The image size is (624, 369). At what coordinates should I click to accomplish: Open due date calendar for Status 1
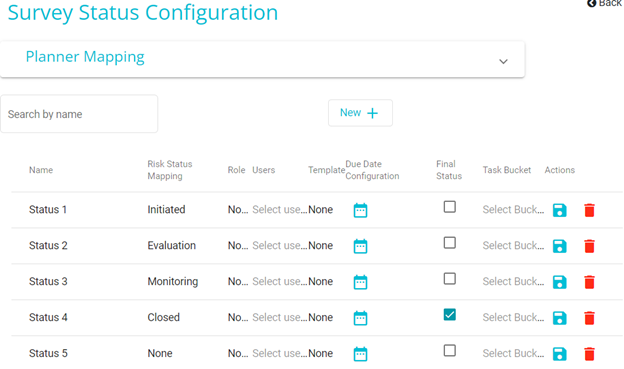pos(360,210)
